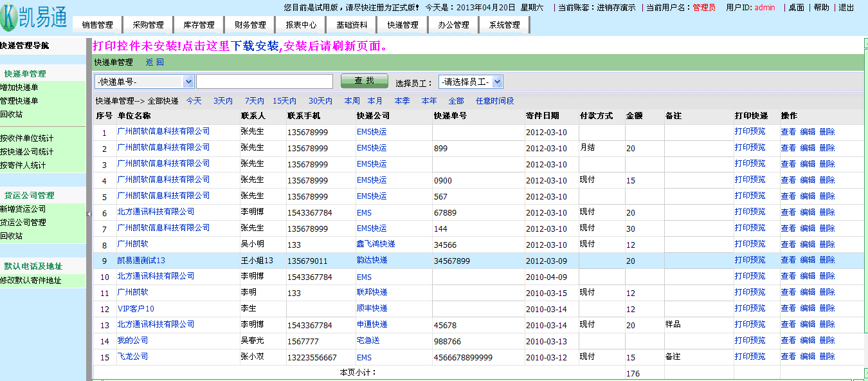Image resolution: width=868 pixels, height=381 pixels.
Task: Open 飞龙公司 company link
Action: click(x=132, y=357)
